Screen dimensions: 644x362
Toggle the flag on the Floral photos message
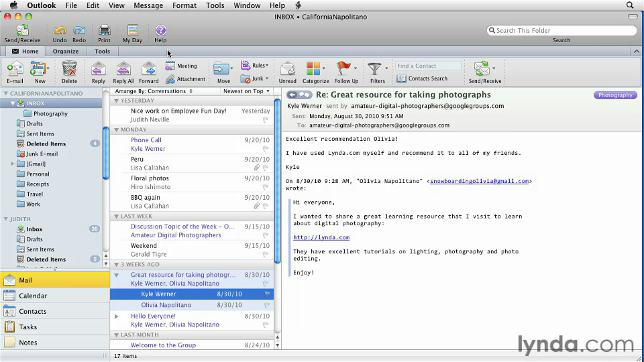(x=266, y=187)
